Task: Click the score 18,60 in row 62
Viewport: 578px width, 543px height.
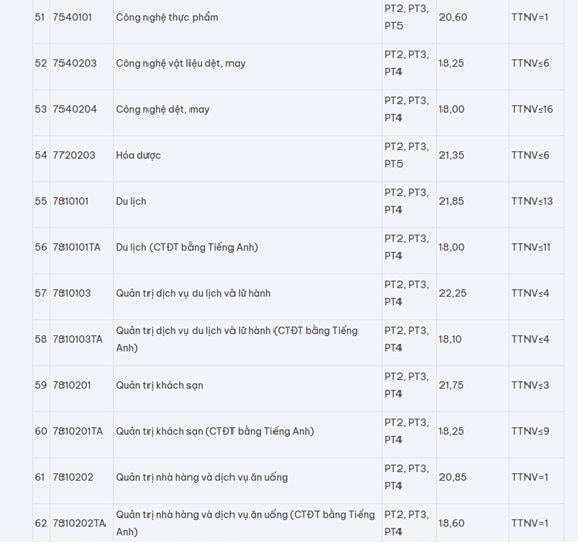Action: (x=452, y=523)
